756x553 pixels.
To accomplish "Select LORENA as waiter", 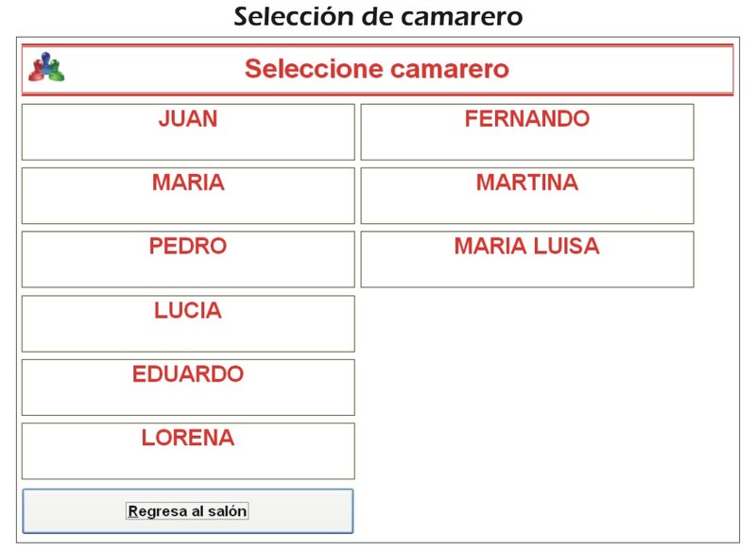I will tap(188, 451).
